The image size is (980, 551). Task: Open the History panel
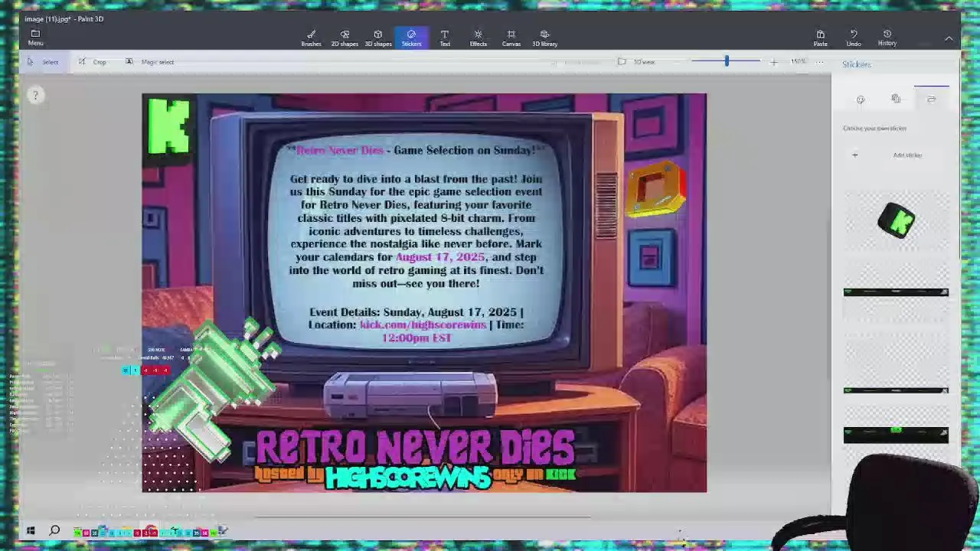point(887,38)
